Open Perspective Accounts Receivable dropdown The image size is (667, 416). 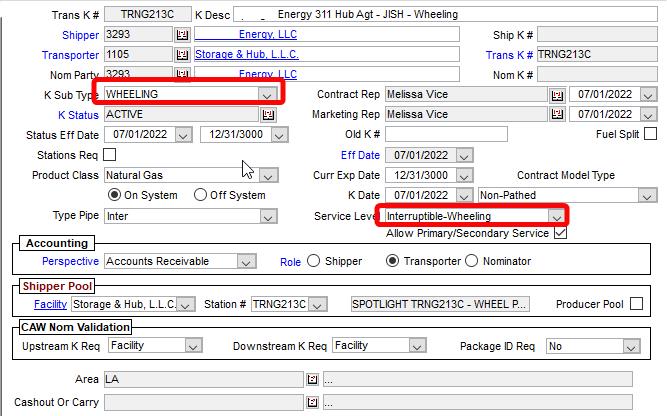(245, 262)
